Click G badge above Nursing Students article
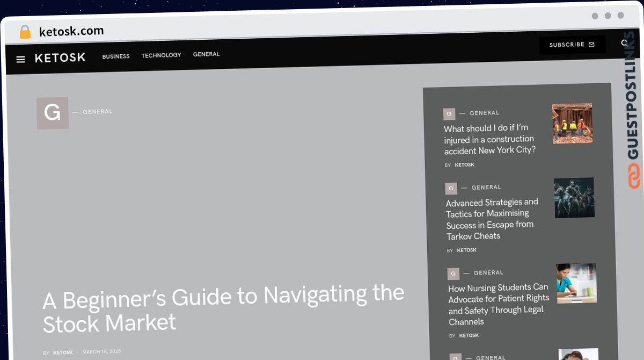 453,274
